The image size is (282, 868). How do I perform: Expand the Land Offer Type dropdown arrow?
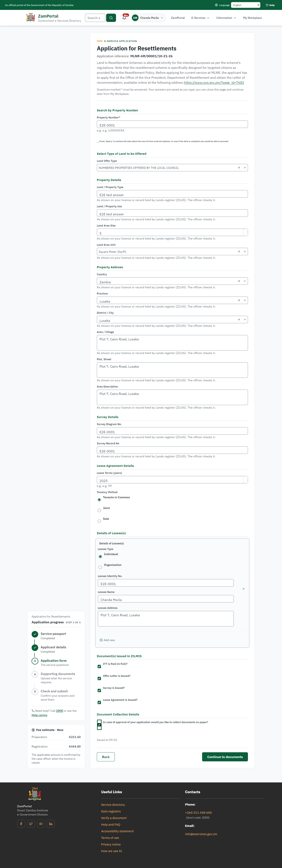coord(245,168)
